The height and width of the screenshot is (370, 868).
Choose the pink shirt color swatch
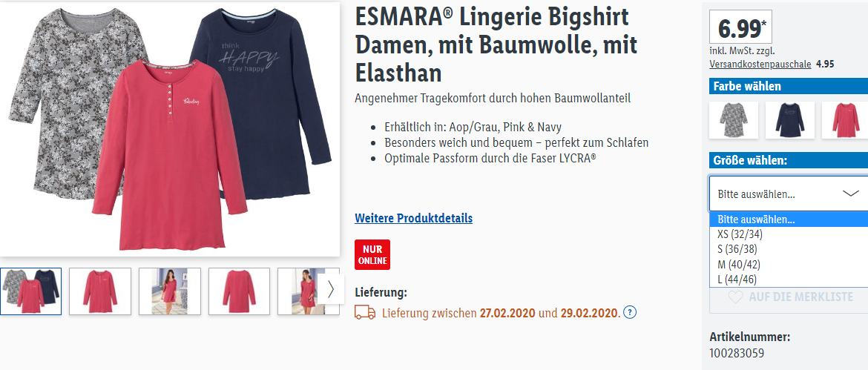(x=845, y=120)
